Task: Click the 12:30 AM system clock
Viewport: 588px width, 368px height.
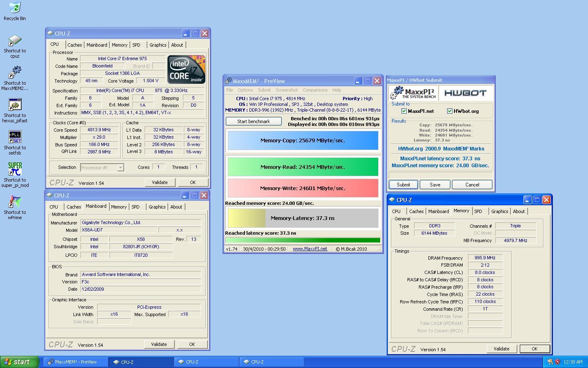Action: (573, 362)
